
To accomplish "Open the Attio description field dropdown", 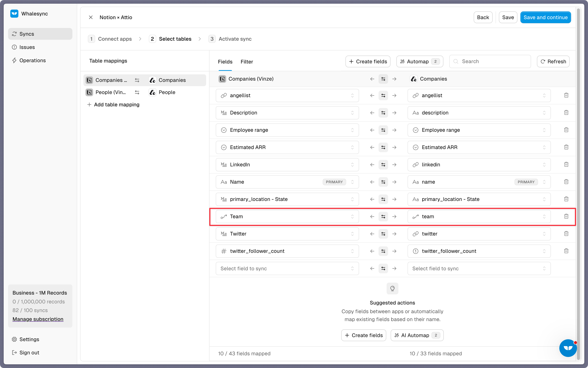I will coord(479,113).
